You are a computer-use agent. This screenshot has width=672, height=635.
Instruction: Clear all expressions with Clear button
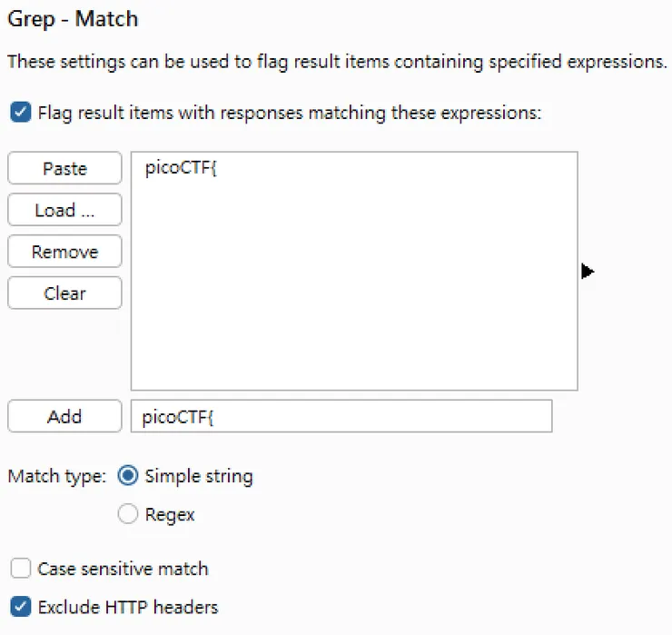[64, 293]
